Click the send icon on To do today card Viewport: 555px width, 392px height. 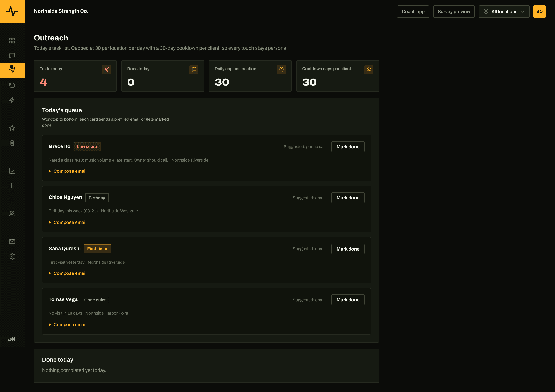tap(106, 70)
